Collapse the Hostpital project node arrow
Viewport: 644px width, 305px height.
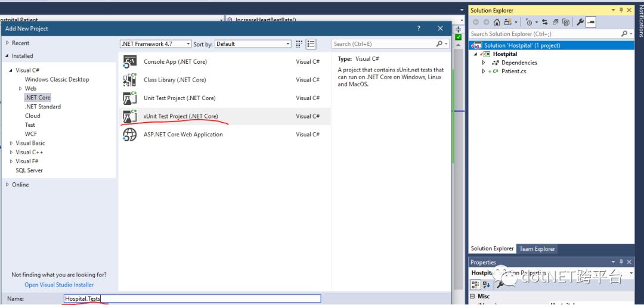coord(476,54)
